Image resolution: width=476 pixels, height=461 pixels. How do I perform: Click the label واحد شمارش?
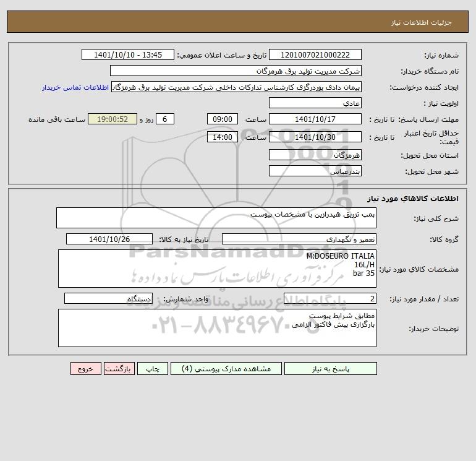coord(186,299)
